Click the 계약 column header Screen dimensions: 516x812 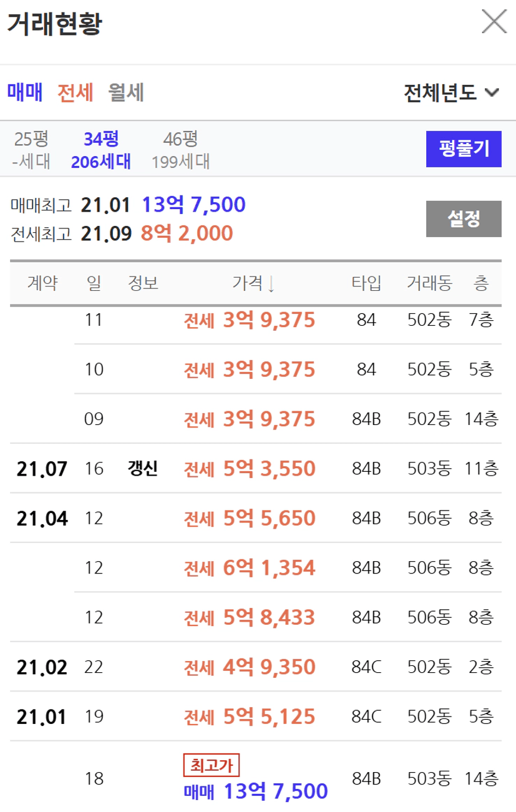click(42, 283)
